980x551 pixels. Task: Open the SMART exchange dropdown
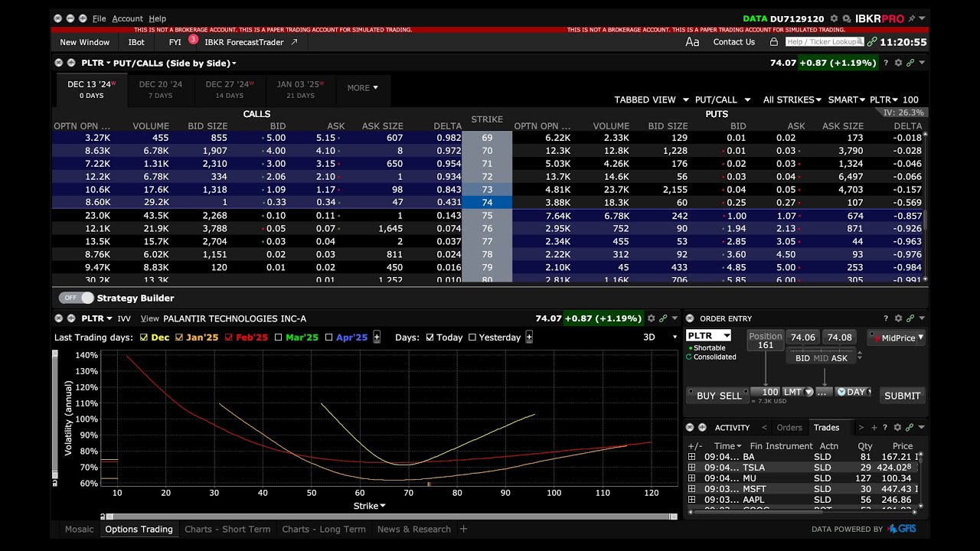coord(847,99)
